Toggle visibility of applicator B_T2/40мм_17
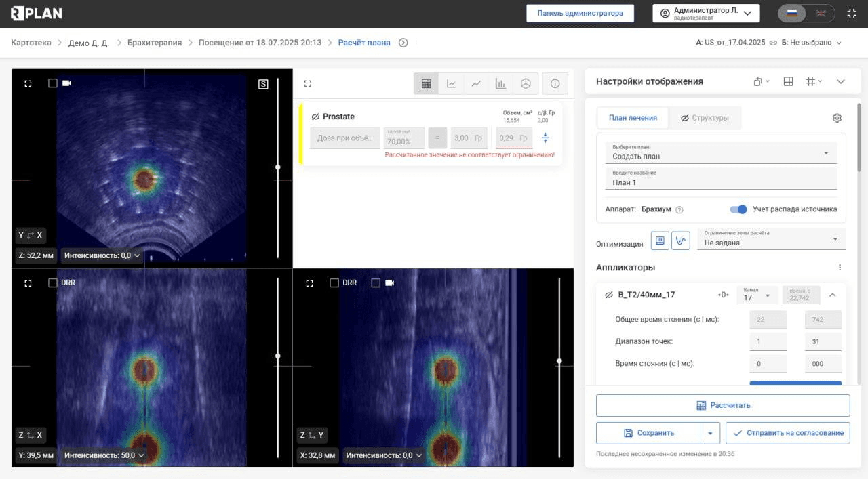This screenshot has width=868, height=479. (x=608, y=295)
